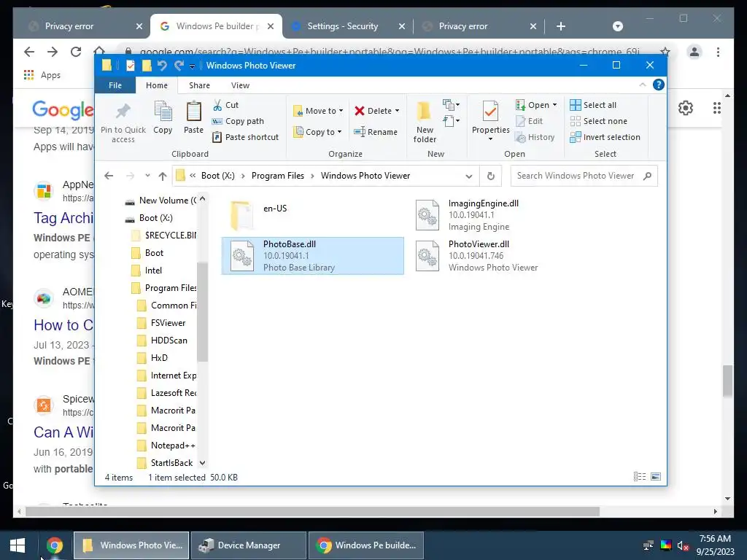Open the Copy to dropdown
Image resolution: width=747 pixels, height=560 pixels.
pos(318,132)
